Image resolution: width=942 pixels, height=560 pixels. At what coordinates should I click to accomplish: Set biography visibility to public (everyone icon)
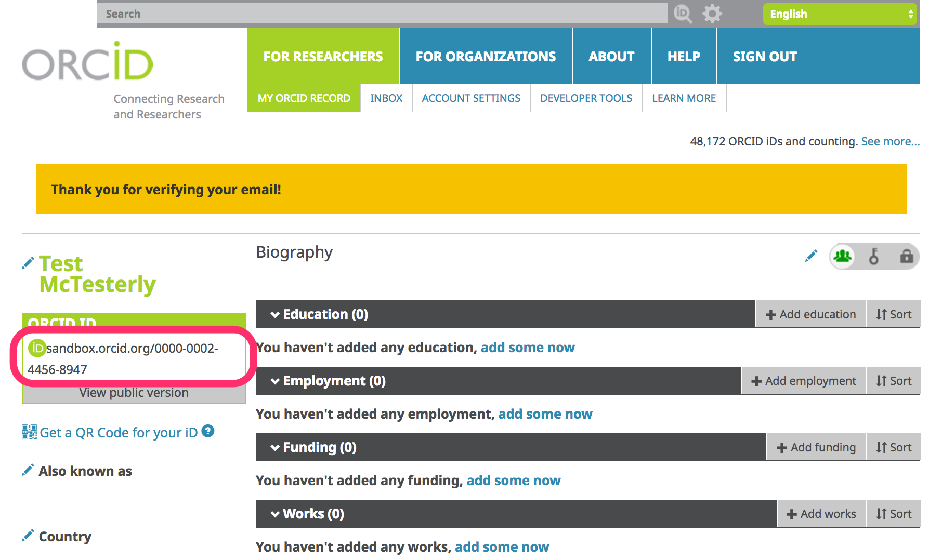(x=843, y=256)
